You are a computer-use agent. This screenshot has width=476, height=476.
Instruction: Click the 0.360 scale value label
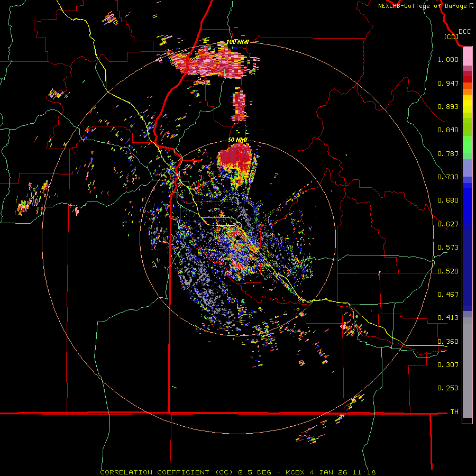[x=448, y=342]
